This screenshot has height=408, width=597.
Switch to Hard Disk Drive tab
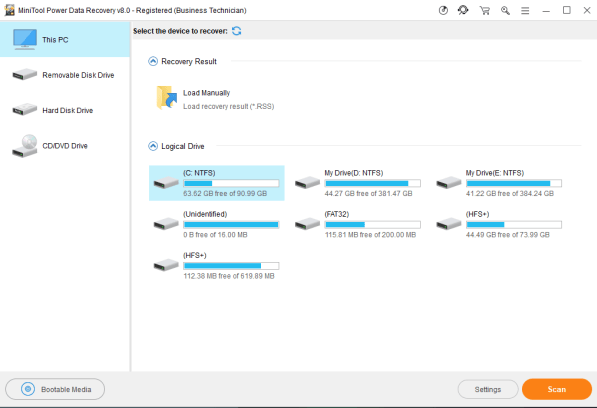coord(65,110)
